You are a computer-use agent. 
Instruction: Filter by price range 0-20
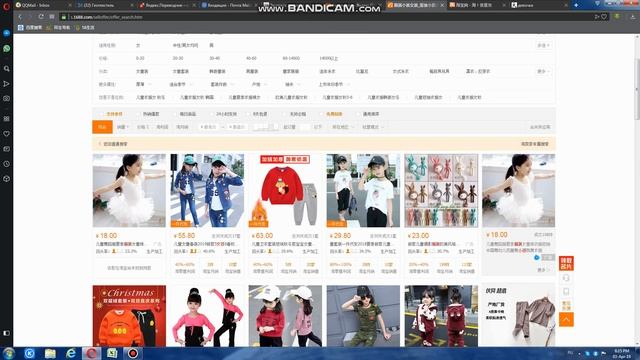140,58
